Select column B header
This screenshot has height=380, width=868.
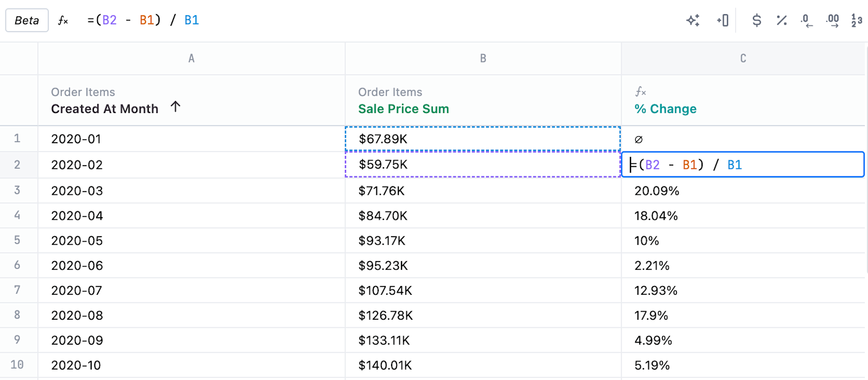click(x=483, y=59)
